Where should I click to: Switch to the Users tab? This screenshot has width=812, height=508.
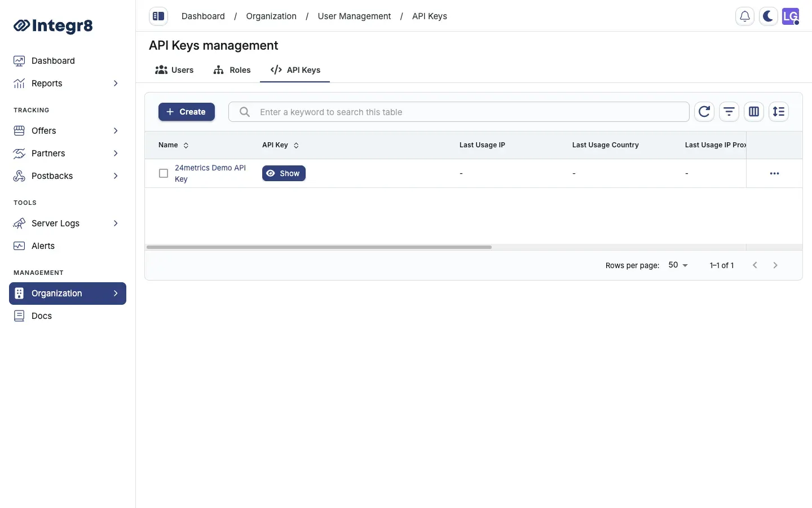point(174,70)
